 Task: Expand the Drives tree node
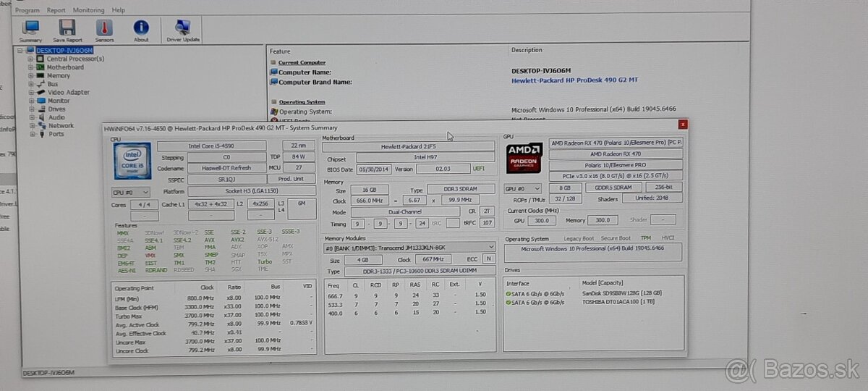tap(31, 109)
